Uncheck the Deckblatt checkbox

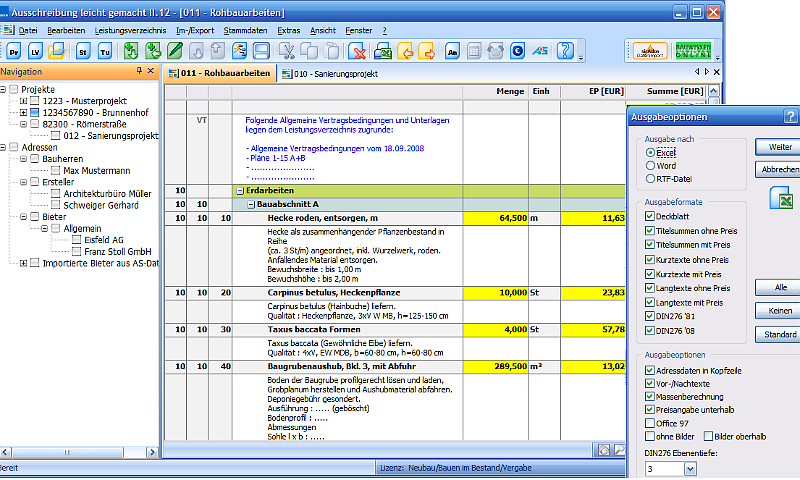click(x=649, y=216)
